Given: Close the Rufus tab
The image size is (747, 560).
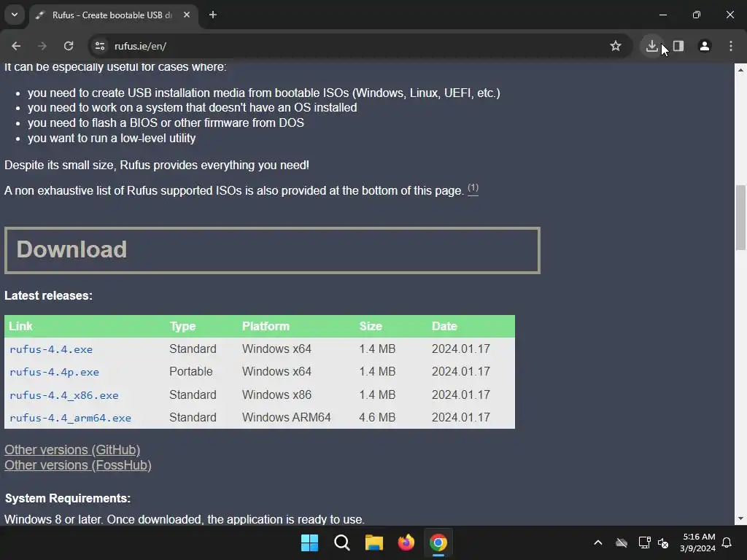Looking at the screenshot, I should point(187,15).
